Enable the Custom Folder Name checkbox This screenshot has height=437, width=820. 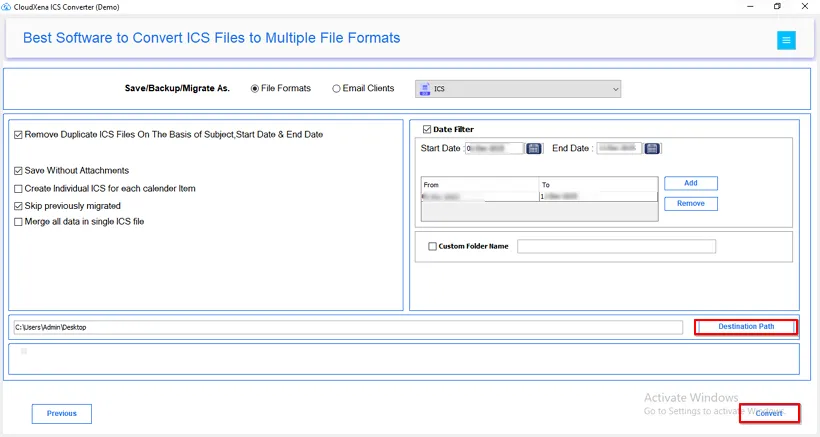(x=432, y=246)
